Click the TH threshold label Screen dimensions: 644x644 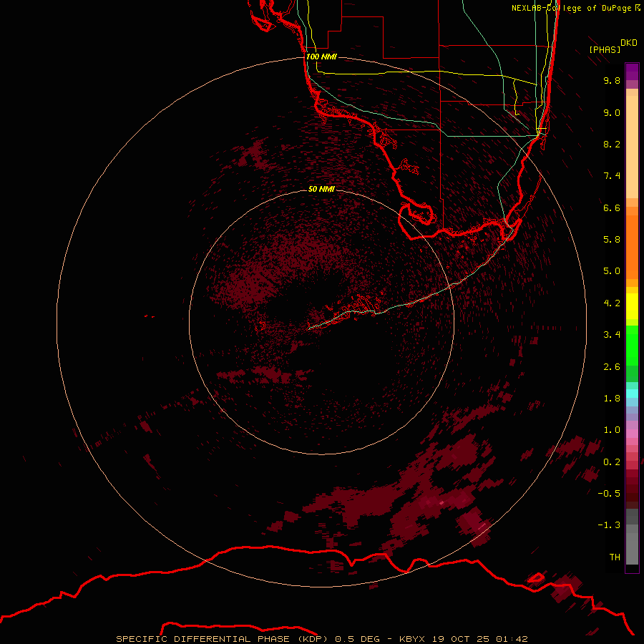click(615, 557)
